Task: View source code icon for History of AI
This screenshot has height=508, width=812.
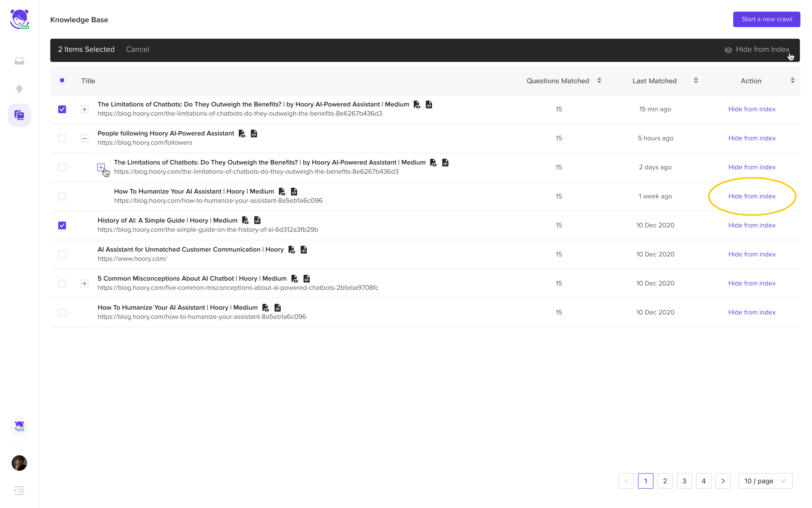Action: coord(257,220)
